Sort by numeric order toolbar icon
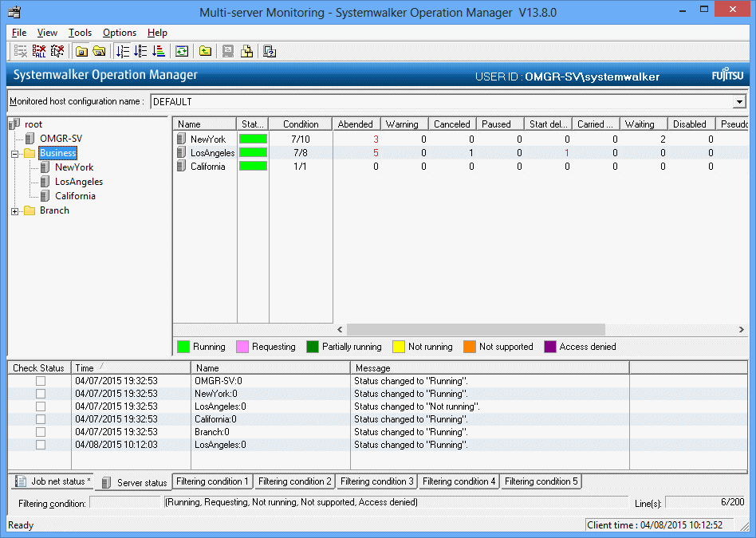 coord(123,51)
